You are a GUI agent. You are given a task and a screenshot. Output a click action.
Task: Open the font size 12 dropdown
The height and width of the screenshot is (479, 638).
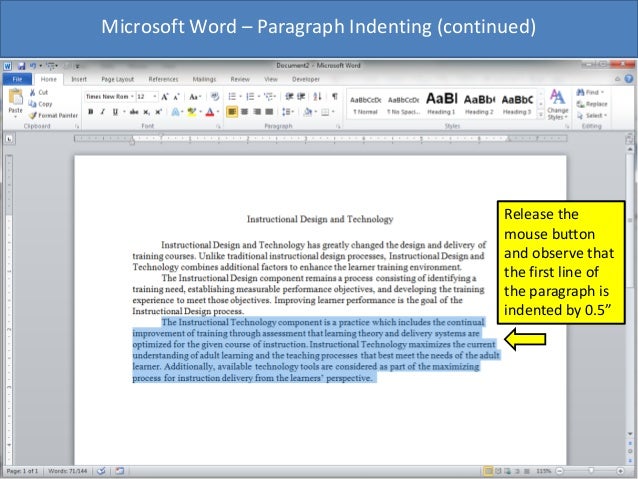click(155, 96)
